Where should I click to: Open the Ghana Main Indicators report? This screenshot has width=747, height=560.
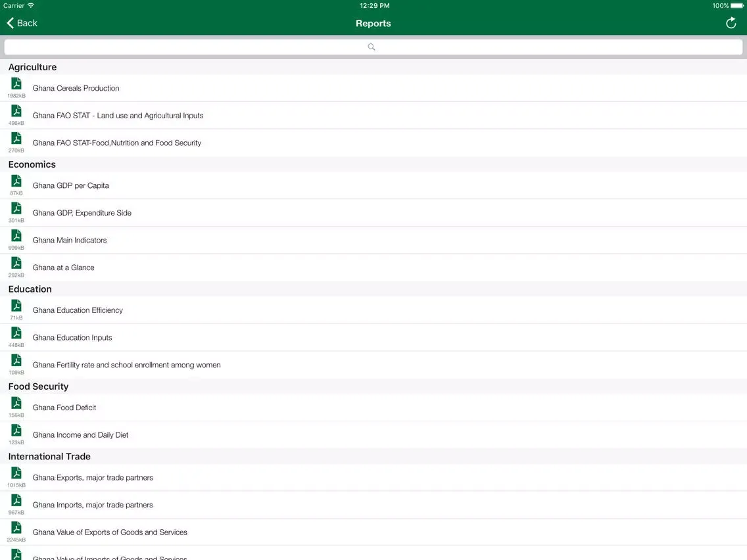[373, 240]
